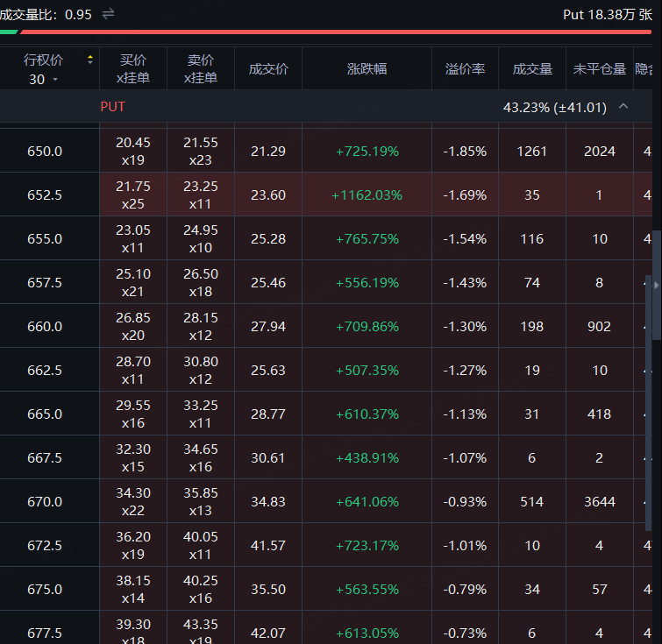Click the 成交量 column header

[x=532, y=69]
